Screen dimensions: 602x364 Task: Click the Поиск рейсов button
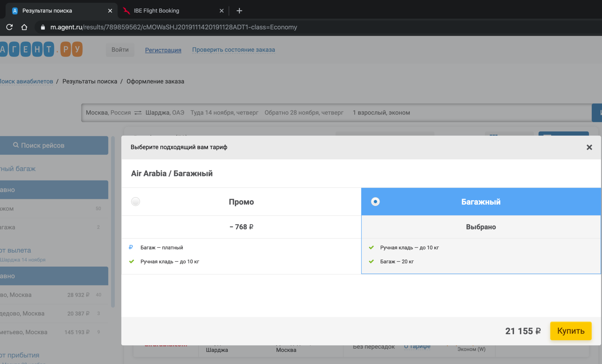point(54,145)
